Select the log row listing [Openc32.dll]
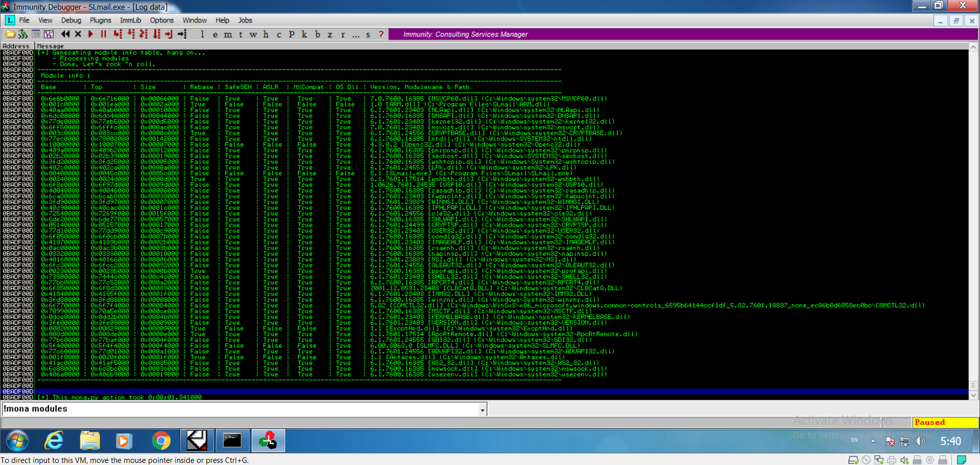Screen dimensions: 980x465 (485, 144)
